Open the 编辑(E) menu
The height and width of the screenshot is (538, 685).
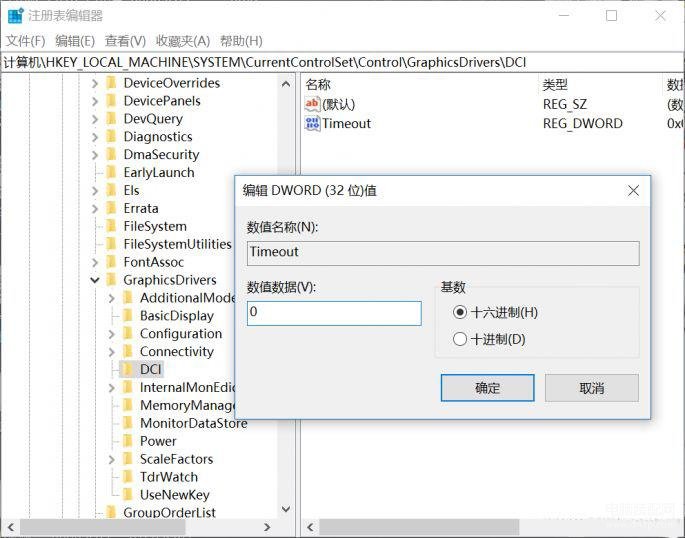(75, 41)
